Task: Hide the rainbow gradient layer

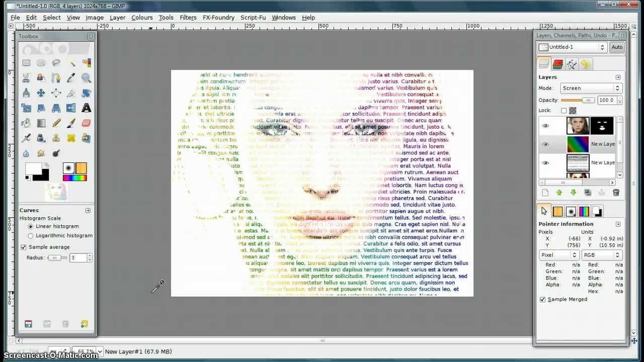Action: point(545,144)
